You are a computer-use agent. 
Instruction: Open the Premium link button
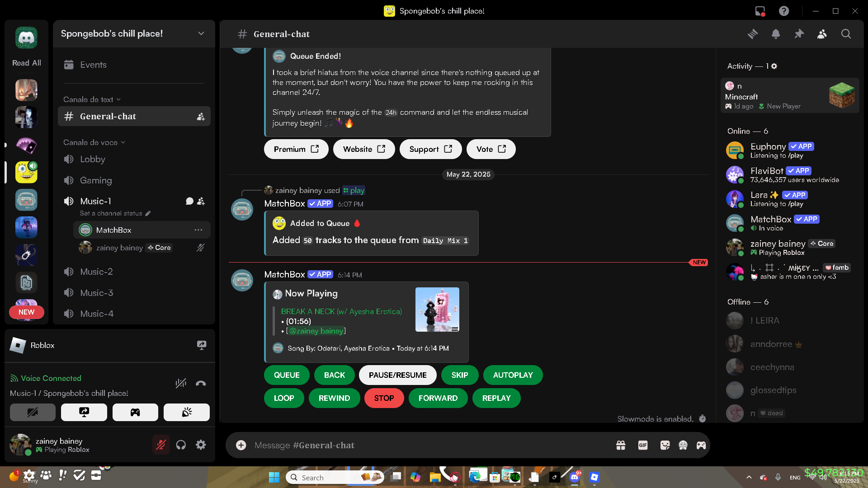(x=296, y=149)
